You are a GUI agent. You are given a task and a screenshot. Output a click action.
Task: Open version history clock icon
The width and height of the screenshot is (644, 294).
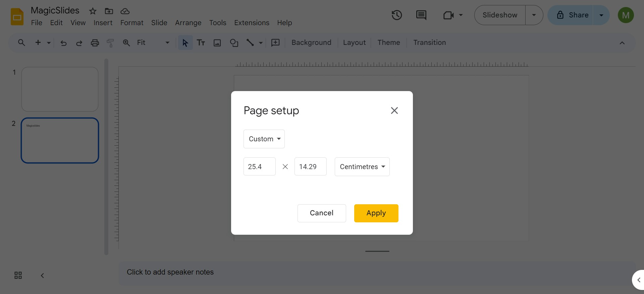tap(396, 15)
